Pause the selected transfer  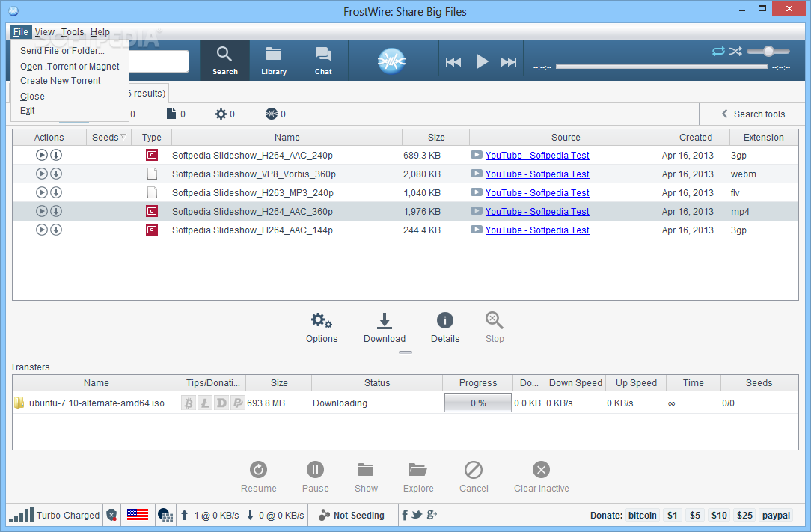pyautogui.click(x=316, y=477)
